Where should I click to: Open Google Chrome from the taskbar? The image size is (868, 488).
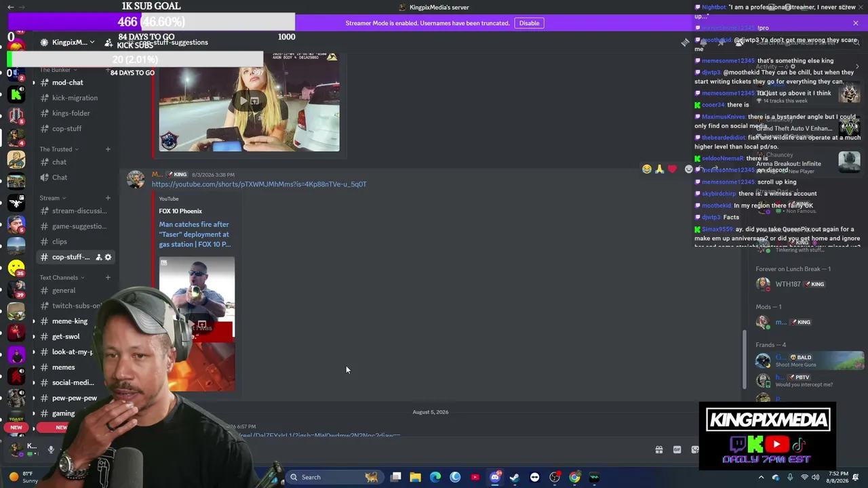coord(574,477)
